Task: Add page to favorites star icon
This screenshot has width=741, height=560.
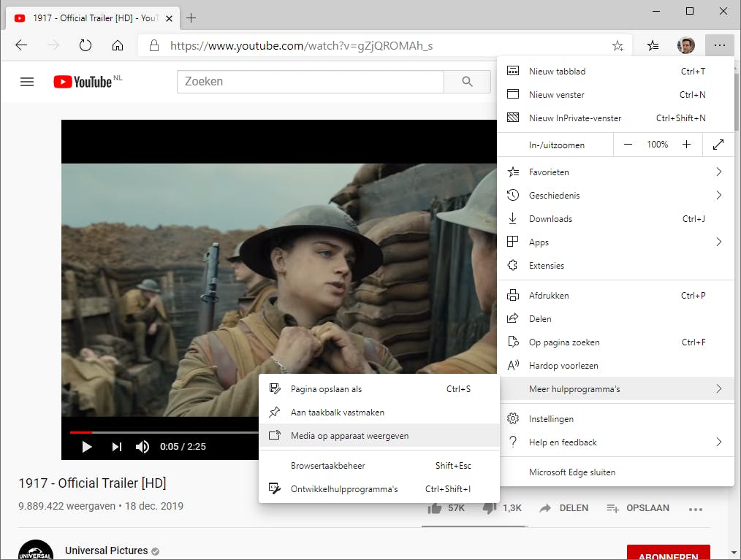Action: pos(617,45)
